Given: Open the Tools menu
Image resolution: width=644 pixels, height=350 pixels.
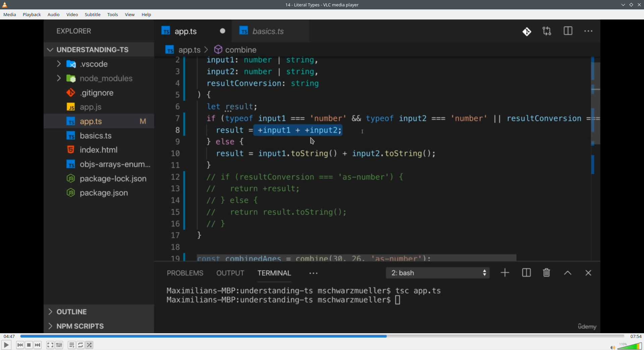Looking at the screenshot, I should click(x=113, y=15).
